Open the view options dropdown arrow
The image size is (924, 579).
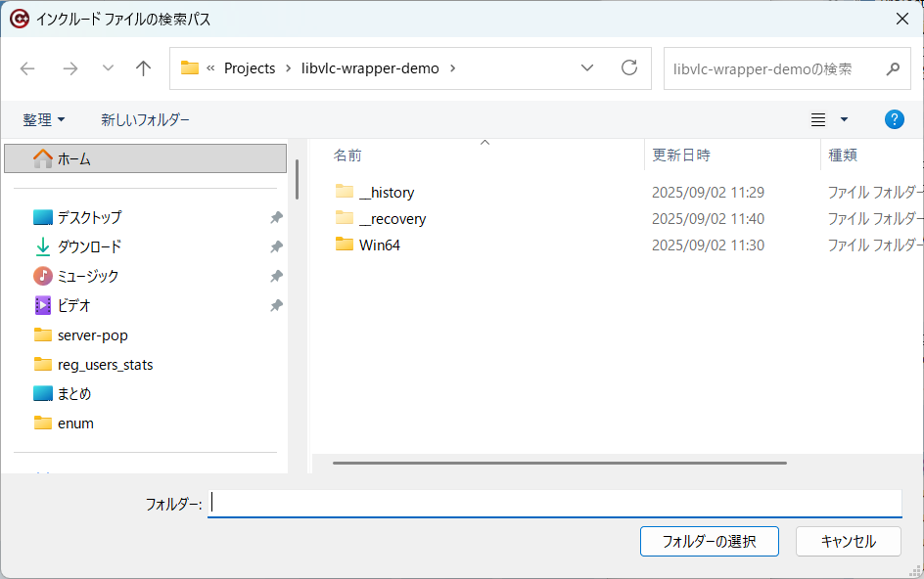844,119
